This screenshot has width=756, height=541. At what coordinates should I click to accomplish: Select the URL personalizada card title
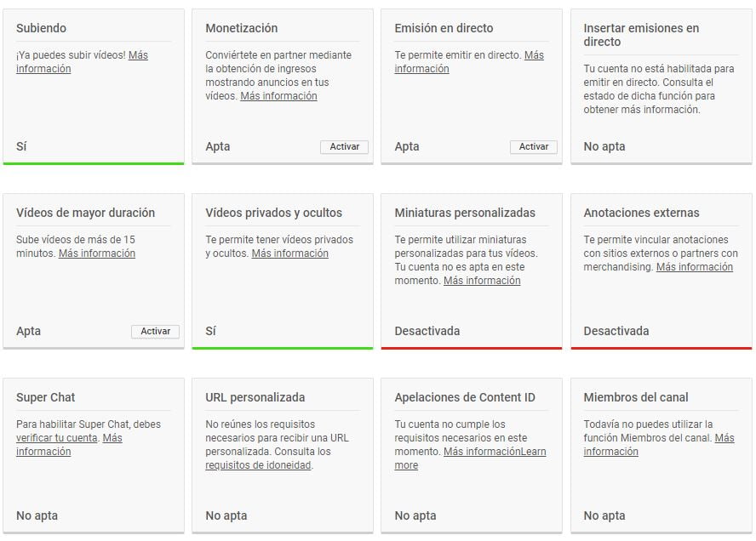255,397
